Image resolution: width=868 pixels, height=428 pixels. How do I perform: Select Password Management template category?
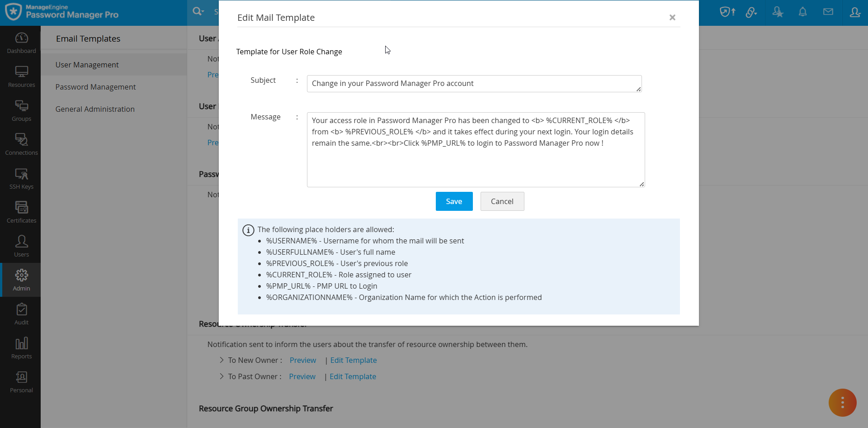95,87
